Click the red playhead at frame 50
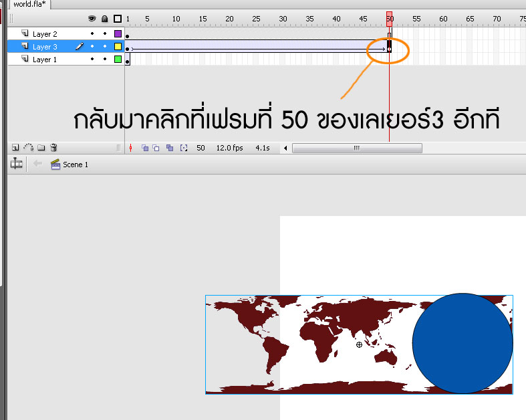 [389, 19]
